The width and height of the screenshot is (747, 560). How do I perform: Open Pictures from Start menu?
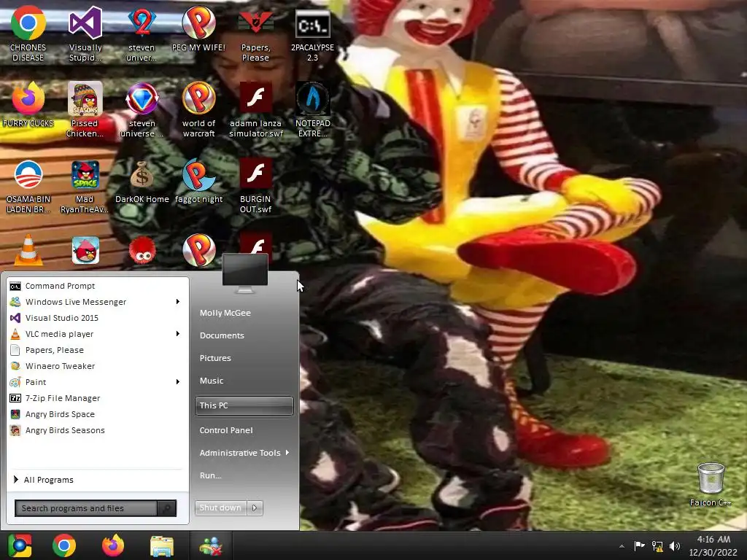pos(215,358)
